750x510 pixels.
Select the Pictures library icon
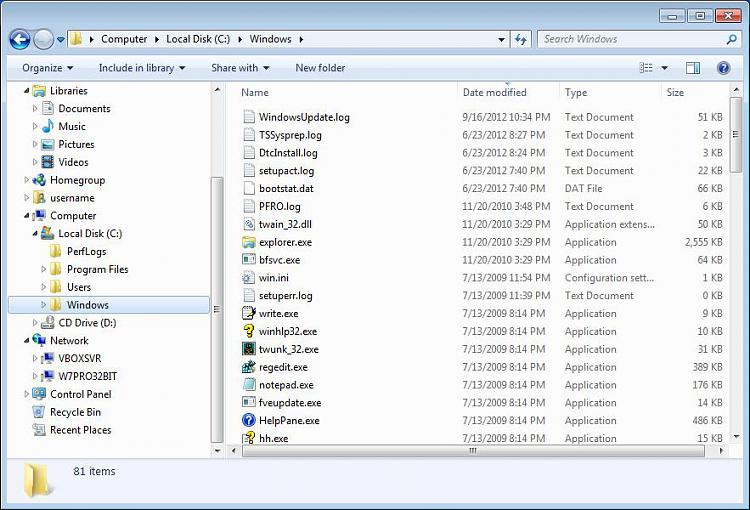[47, 144]
